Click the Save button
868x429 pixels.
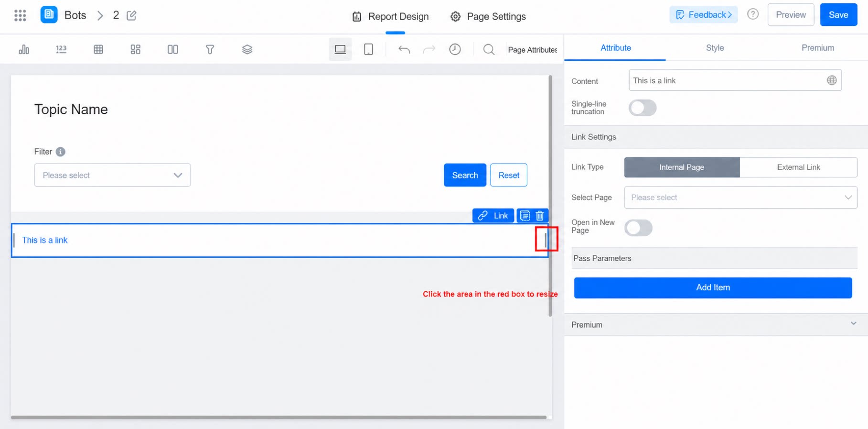(x=838, y=15)
